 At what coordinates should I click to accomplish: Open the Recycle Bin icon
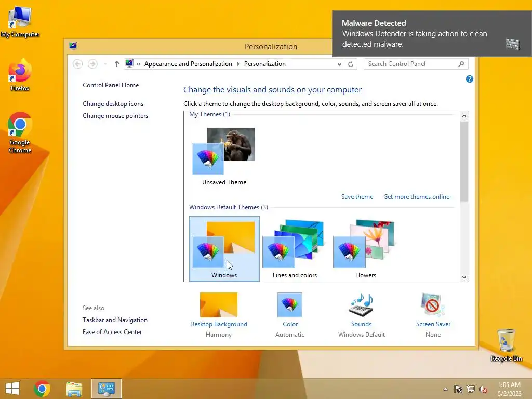[506, 345]
